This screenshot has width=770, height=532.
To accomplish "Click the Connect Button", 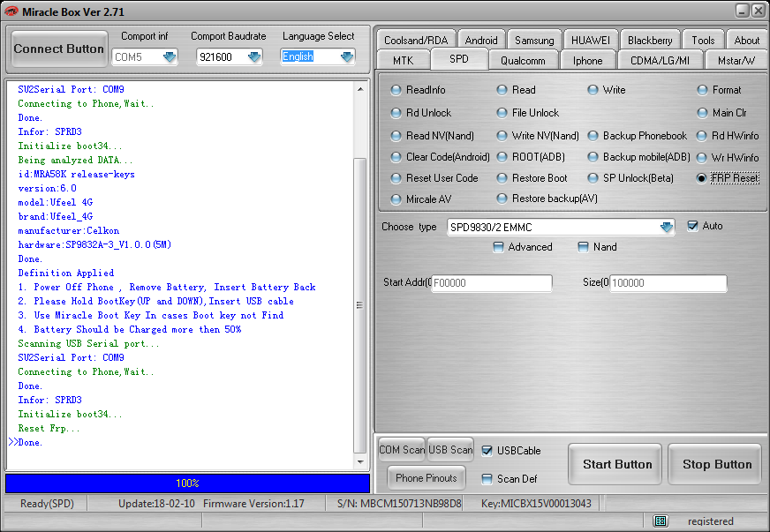I will (x=59, y=49).
